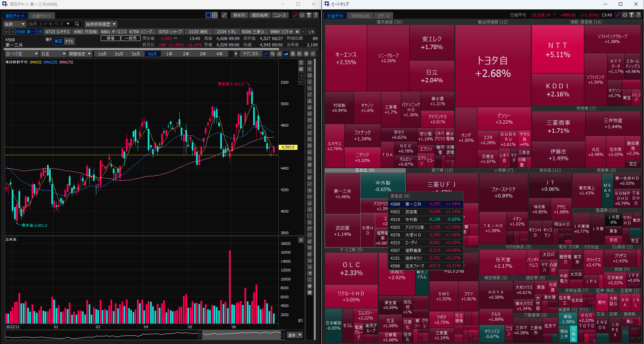Expand the 日足 interval dropdown
644x344 pixels.
tap(53, 54)
